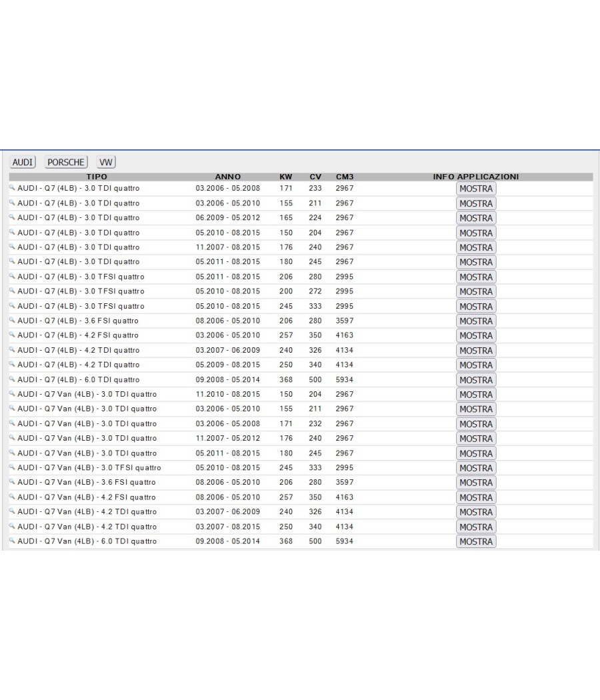This screenshot has height=700, width=600.
Task: Show applications for Q7 (4LB) 3.0 TDI 204 CV
Action: pyautogui.click(x=476, y=233)
